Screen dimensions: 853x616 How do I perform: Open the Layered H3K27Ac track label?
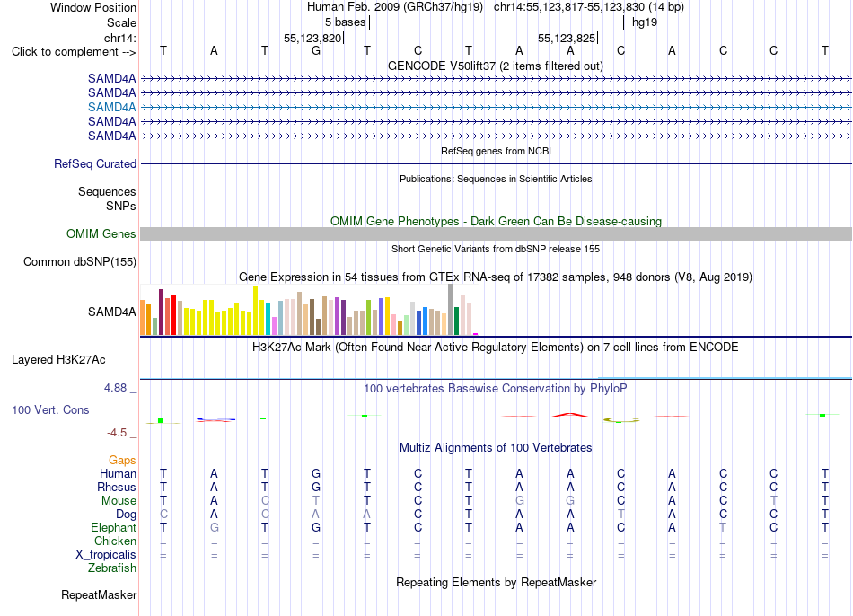pyautogui.click(x=58, y=360)
